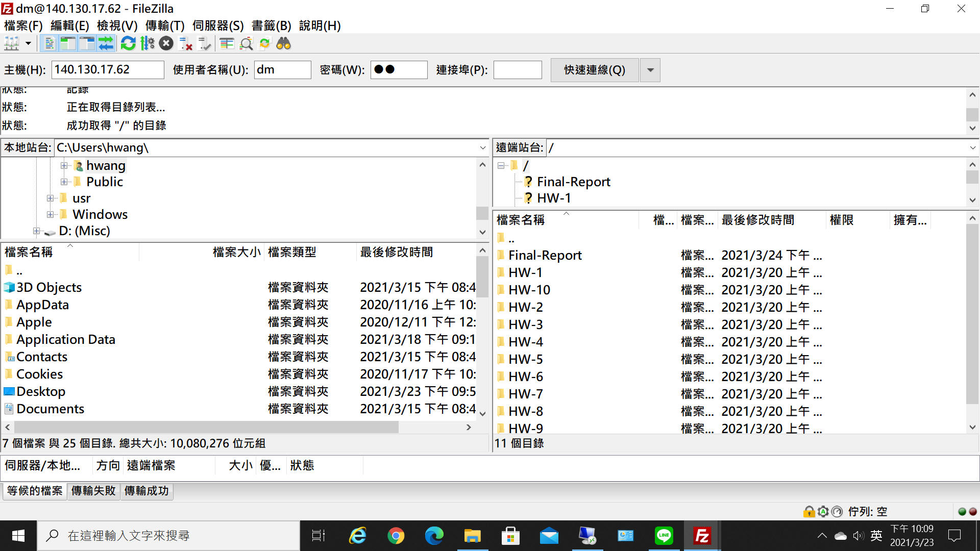980x551 pixels.
Task: Open the 檔案(F) menu
Action: tap(23, 26)
